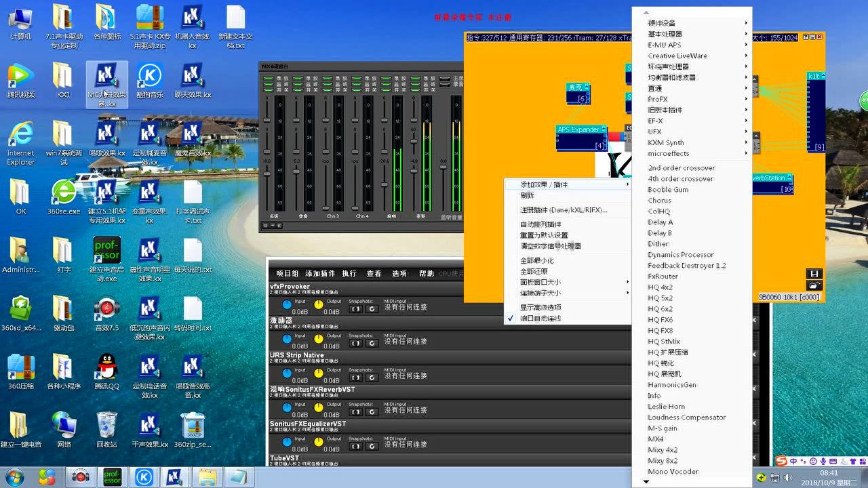Choose 自动排列插件 from context menu
Image resolution: width=868 pixels, height=488 pixels.
click(x=568, y=224)
